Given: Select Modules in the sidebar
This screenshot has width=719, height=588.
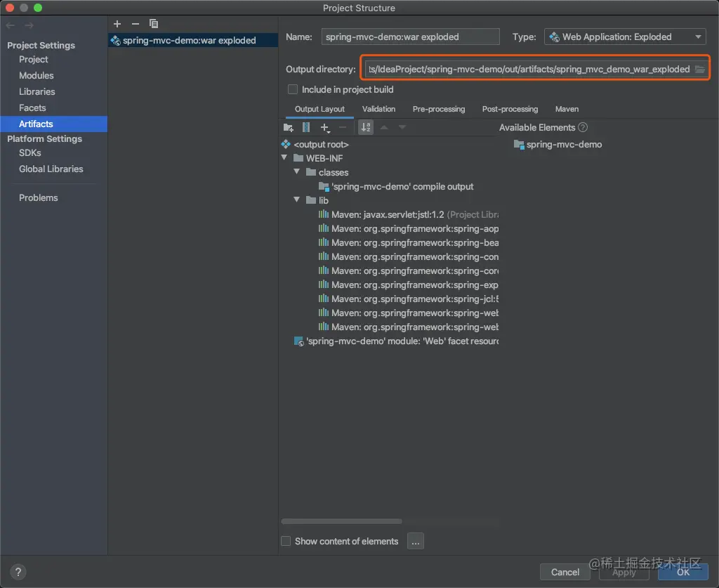Looking at the screenshot, I should 37,76.
